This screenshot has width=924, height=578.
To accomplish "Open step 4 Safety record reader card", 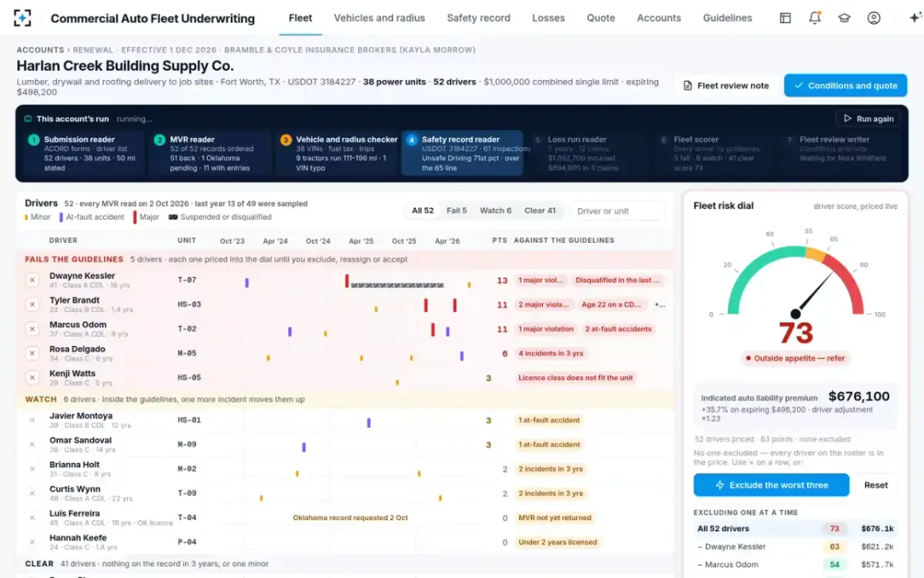I will point(462,153).
